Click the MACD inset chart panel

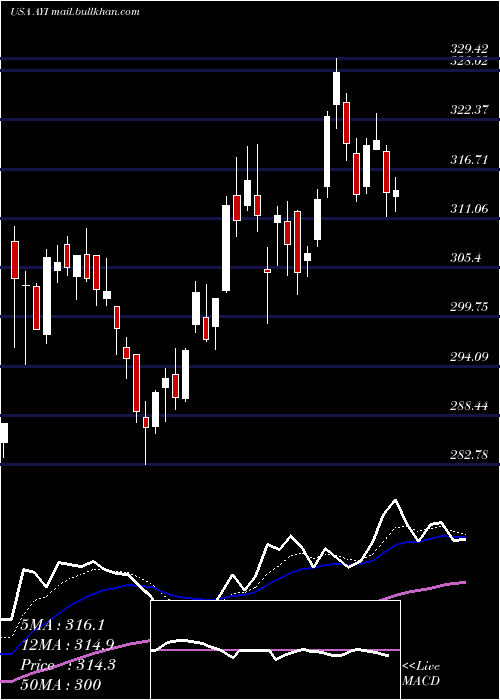click(275, 650)
